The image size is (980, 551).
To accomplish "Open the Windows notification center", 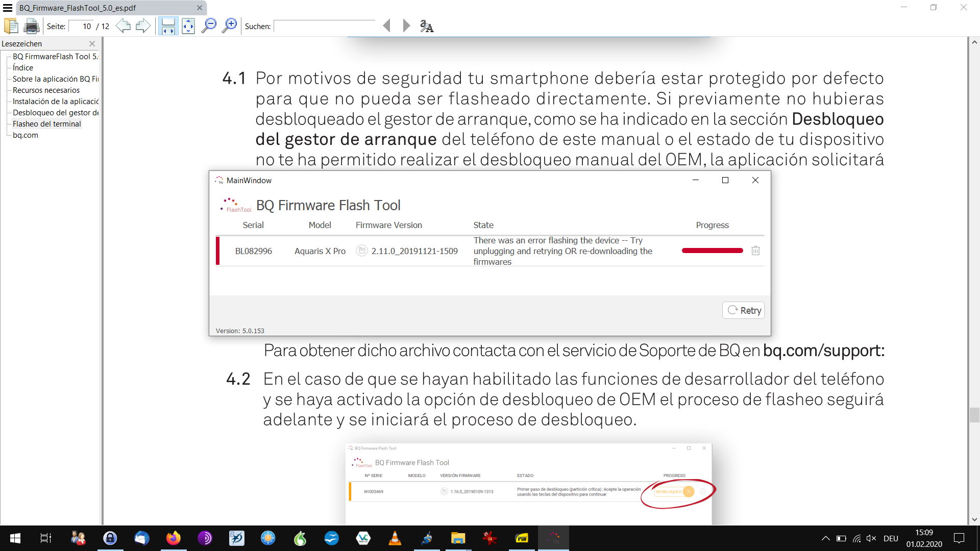I will 960,538.
